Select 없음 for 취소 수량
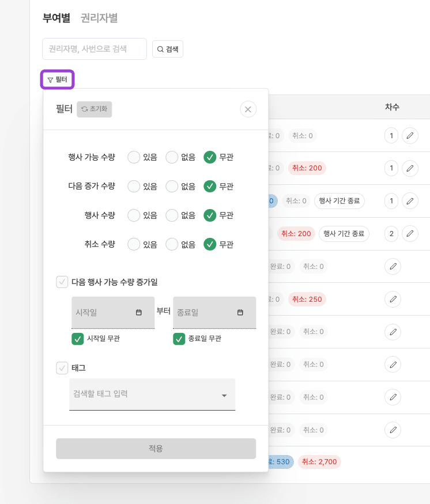 pyautogui.click(x=172, y=244)
